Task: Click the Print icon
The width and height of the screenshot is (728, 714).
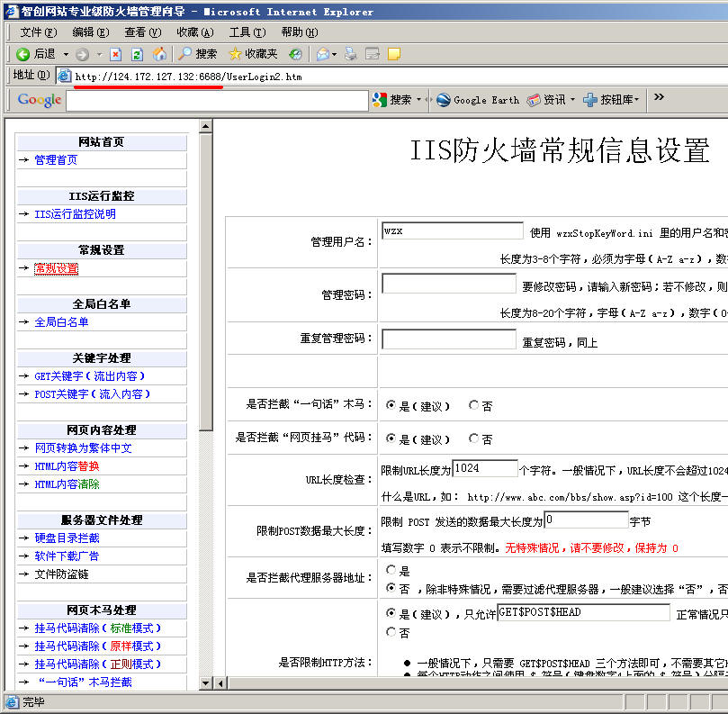Action: [x=351, y=54]
